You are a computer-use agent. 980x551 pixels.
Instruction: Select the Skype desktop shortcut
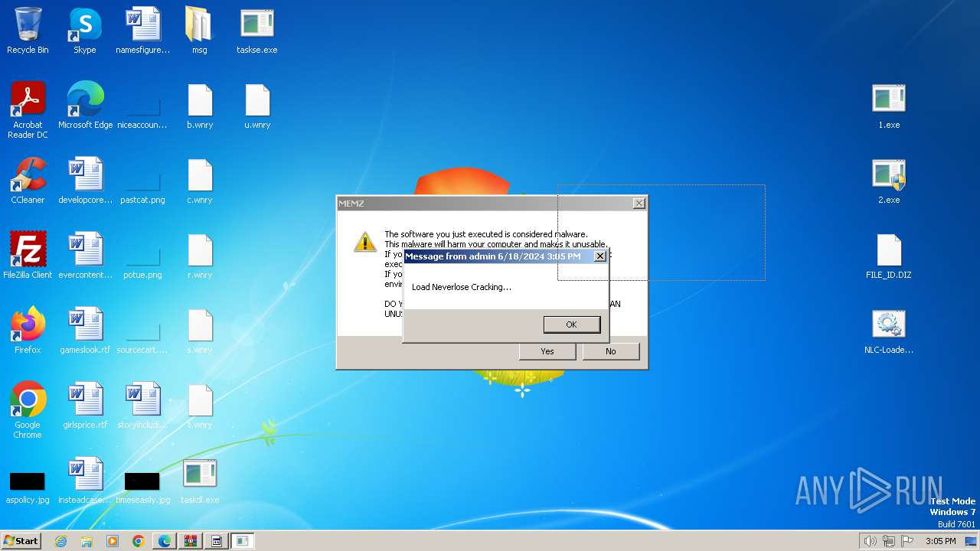point(85,31)
